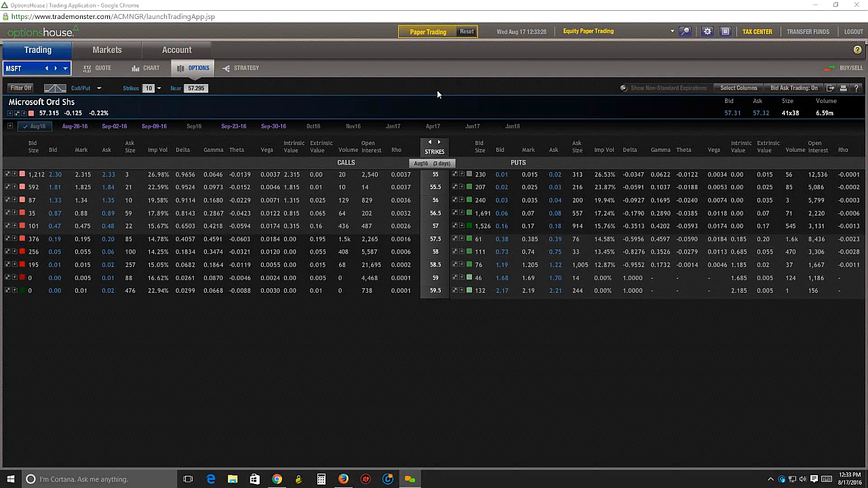Click the strategy branch icon
Screen dimensions: 868x488
click(226, 68)
